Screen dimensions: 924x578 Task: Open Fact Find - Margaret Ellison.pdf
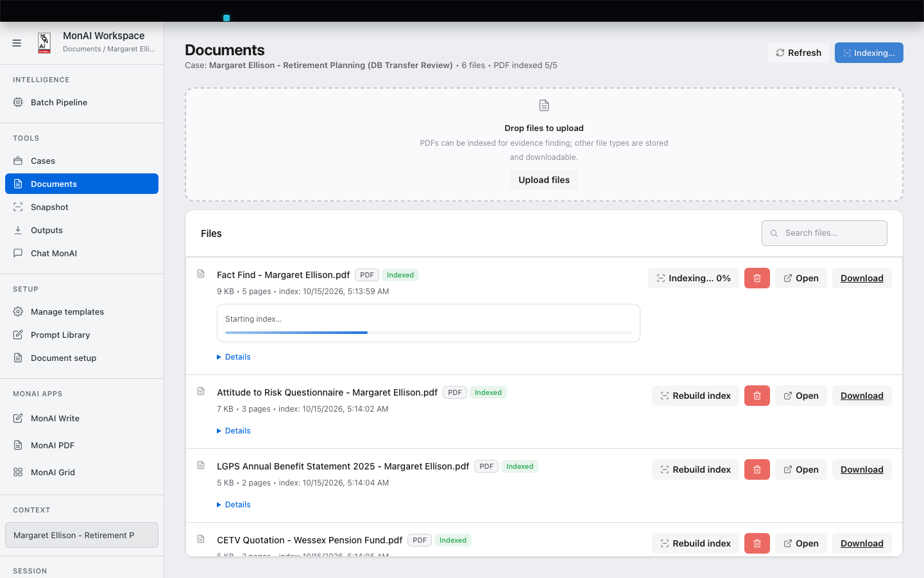pyautogui.click(x=801, y=278)
